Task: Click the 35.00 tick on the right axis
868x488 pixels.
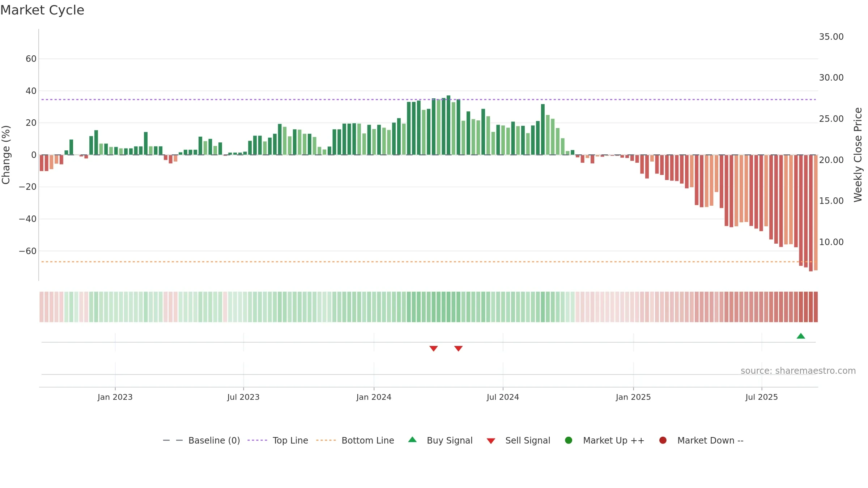Action: pos(831,37)
